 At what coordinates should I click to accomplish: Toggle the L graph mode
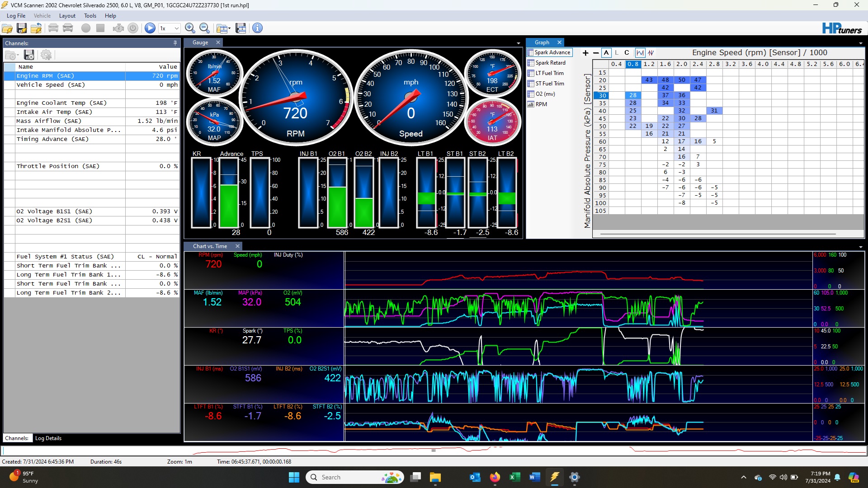pos(617,53)
